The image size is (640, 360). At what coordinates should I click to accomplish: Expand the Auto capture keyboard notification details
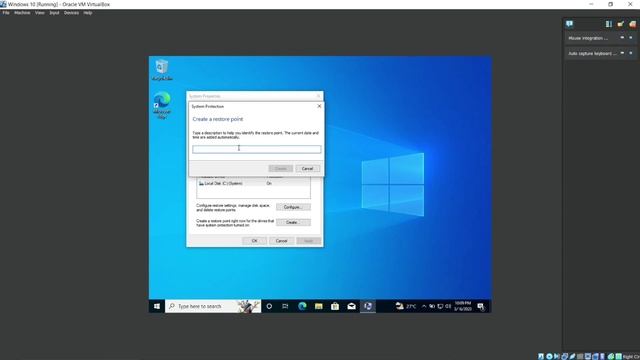point(622,53)
